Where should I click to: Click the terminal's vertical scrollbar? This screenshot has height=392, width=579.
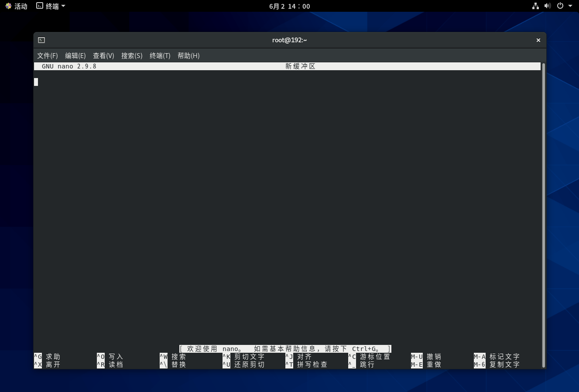pos(543,214)
